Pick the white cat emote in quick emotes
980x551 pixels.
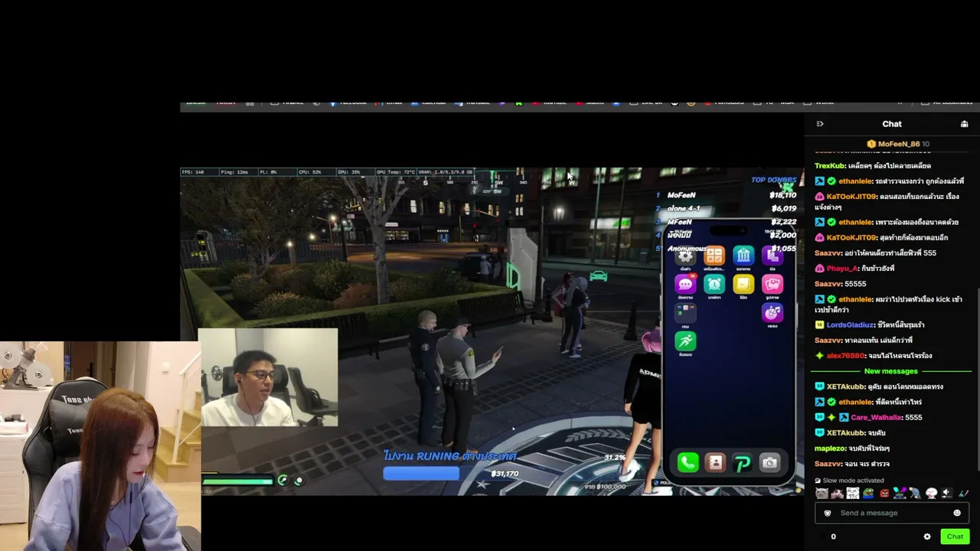pyautogui.click(x=822, y=494)
